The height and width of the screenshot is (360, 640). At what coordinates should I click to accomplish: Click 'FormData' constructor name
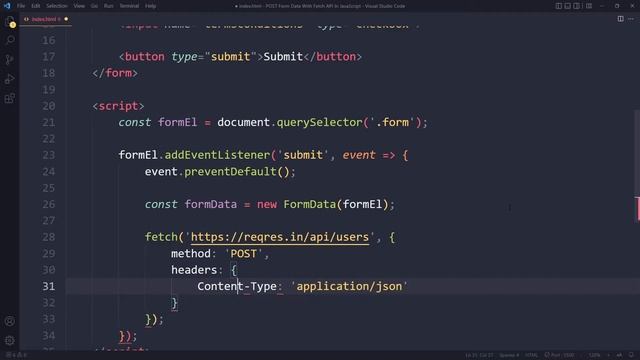coord(309,204)
